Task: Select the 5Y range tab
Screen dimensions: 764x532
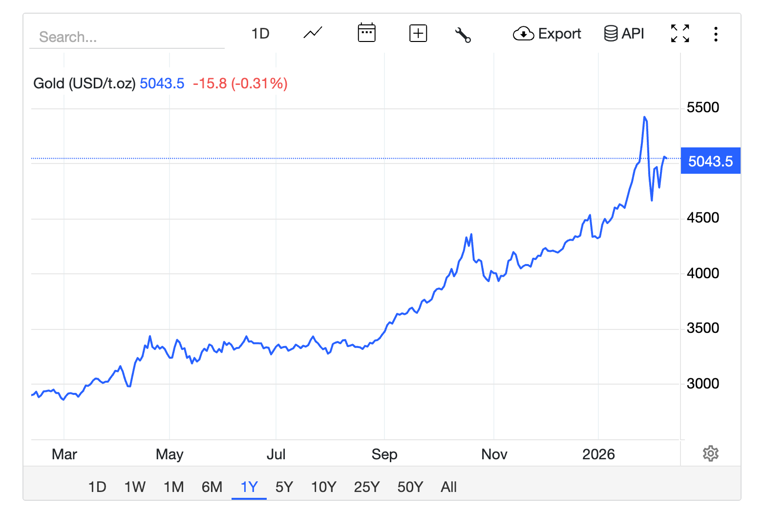Action: tap(284, 487)
